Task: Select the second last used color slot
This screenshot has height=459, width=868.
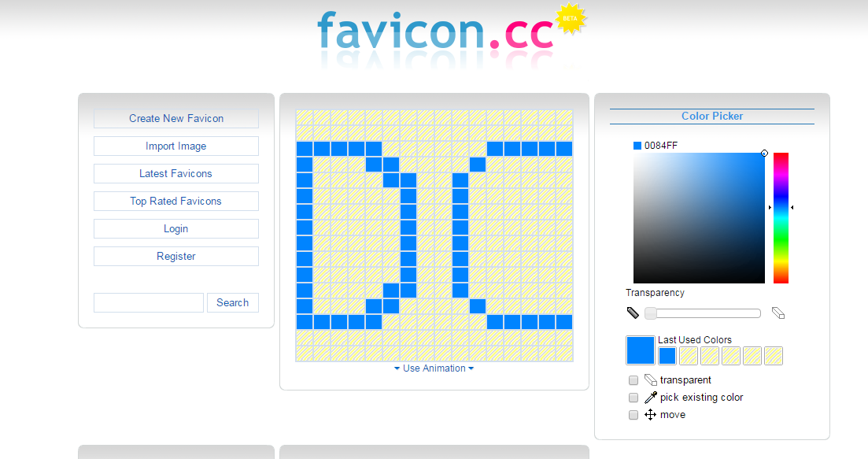Action: tap(689, 356)
